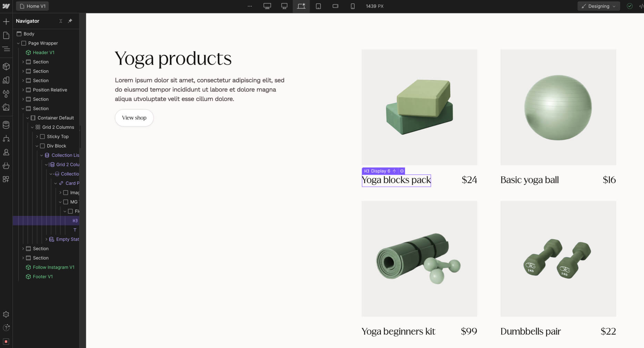Open the overflow menu next to breakpoints
Screen dimensions: 644x348
click(249, 6)
